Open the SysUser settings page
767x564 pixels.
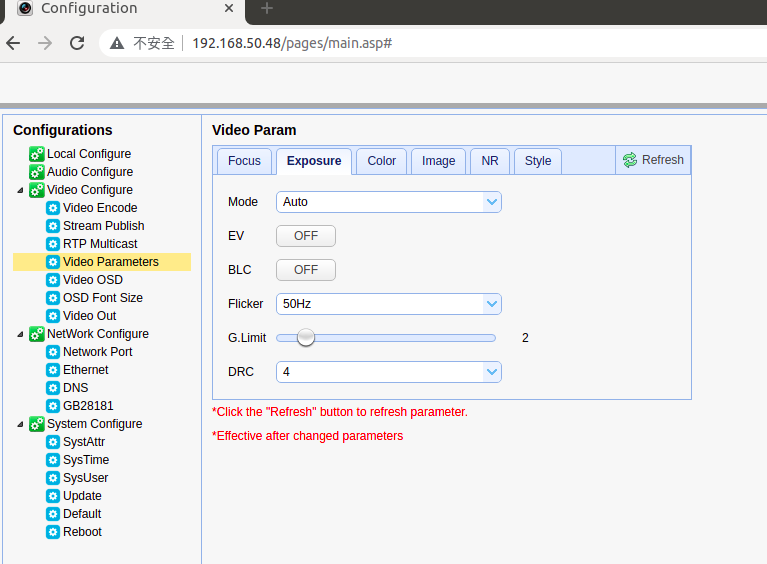pos(86,478)
